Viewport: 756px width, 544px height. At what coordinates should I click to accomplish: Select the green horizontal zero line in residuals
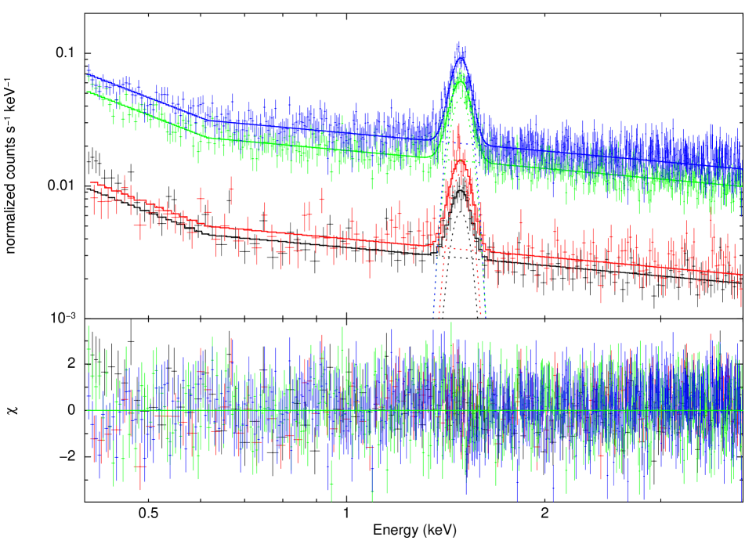[x=414, y=410]
